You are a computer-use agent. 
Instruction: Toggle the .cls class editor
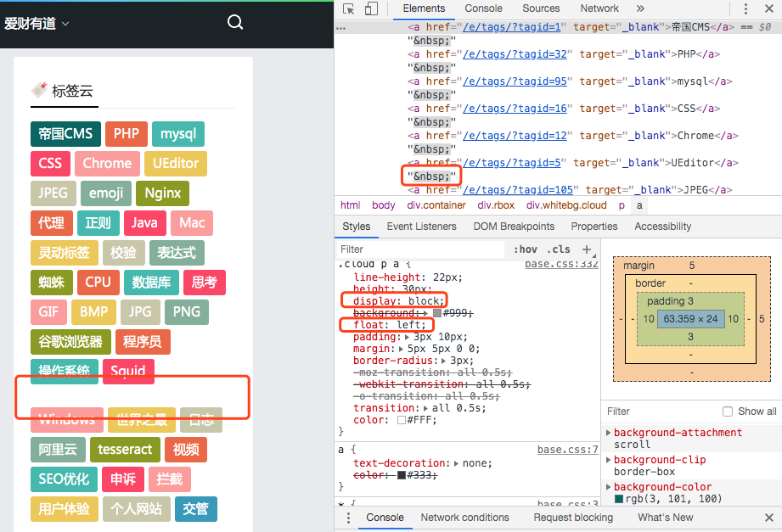560,249
